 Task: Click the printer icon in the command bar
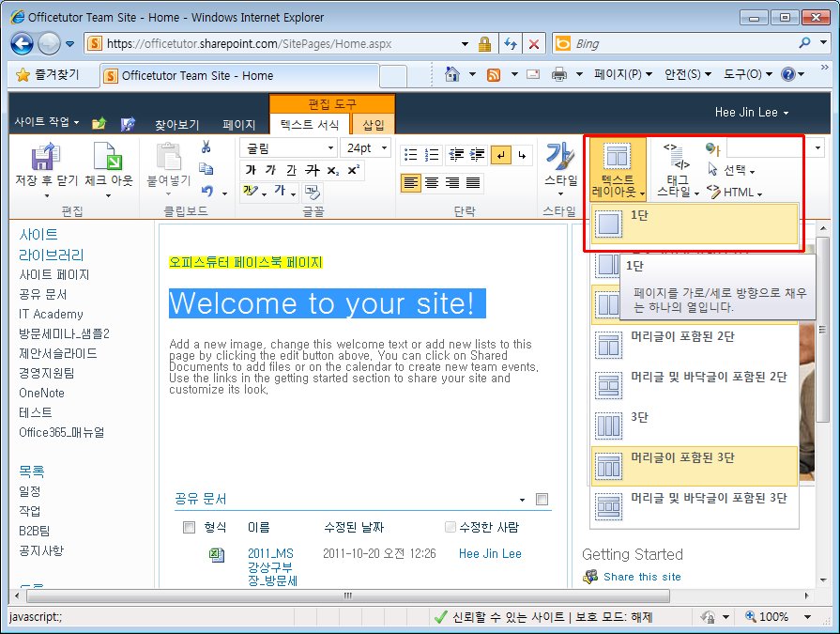559,74
